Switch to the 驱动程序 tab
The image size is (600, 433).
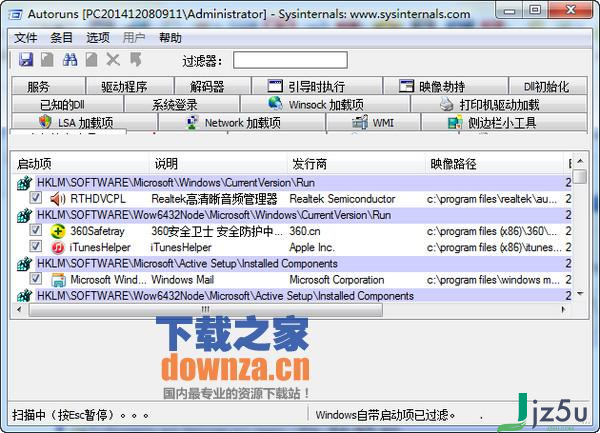[130, 86]
